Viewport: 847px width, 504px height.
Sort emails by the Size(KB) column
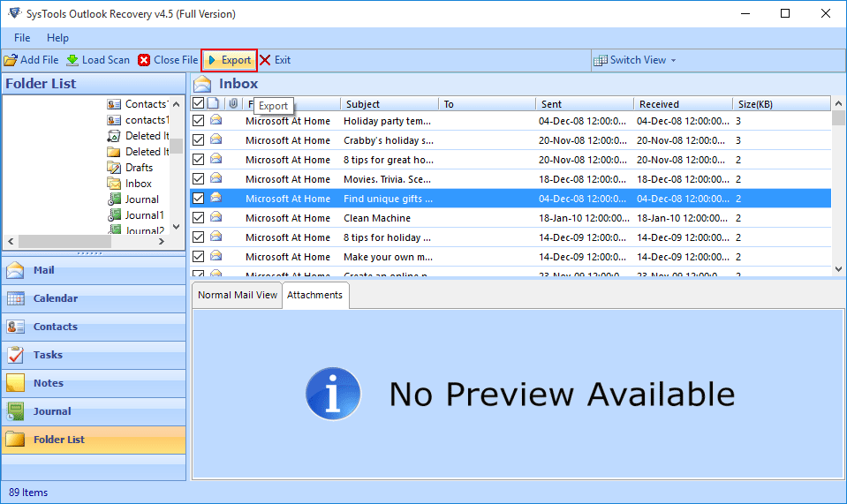click(783, 103)
